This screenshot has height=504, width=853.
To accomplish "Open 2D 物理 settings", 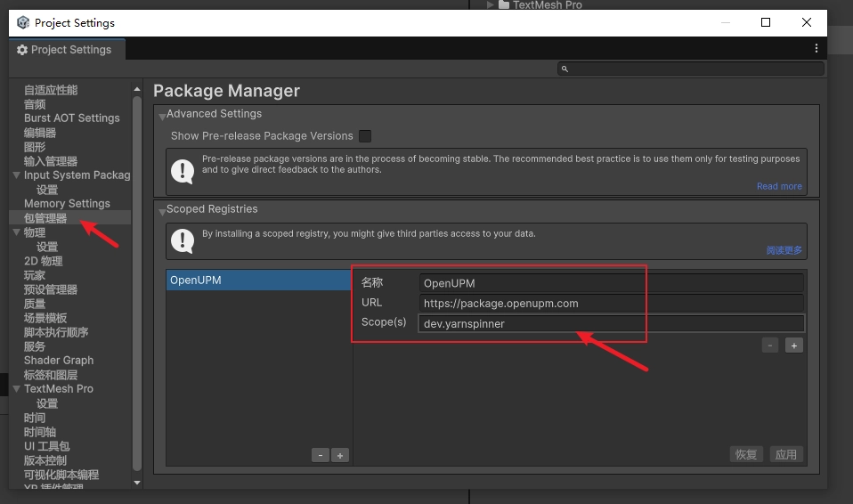I will [x=43, y=261].
